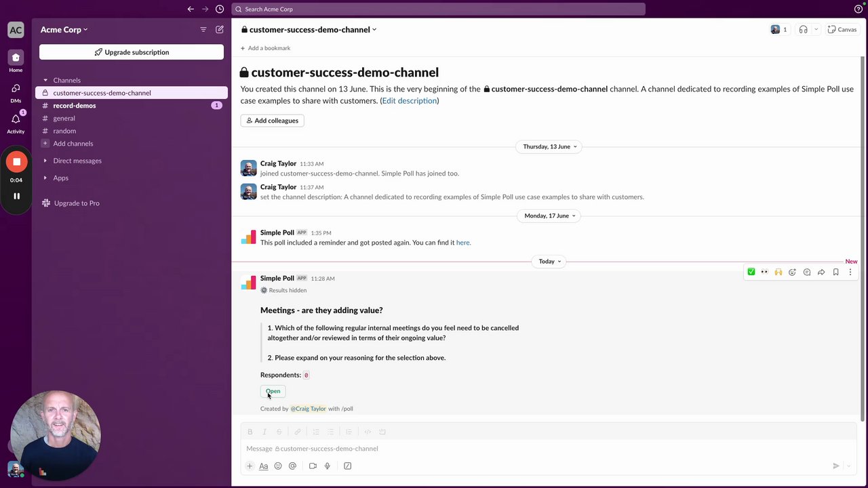868x488 pixels.
Task: Open the history clock icon
Action: [x=220, y=9]
